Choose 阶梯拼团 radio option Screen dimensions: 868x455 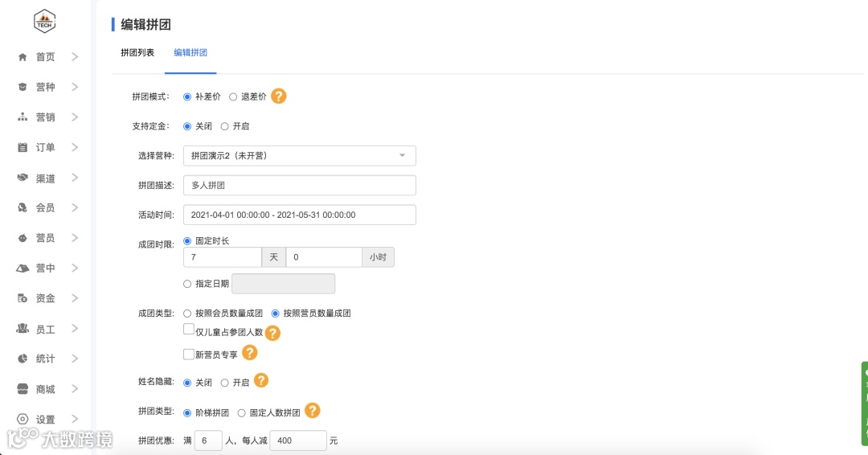[x=187, y=413]
